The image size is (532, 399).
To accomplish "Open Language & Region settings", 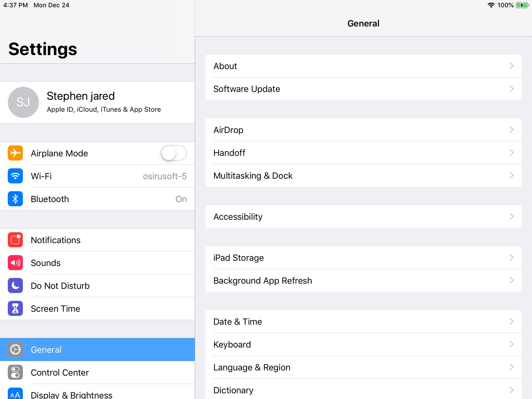I will point(363,367).
